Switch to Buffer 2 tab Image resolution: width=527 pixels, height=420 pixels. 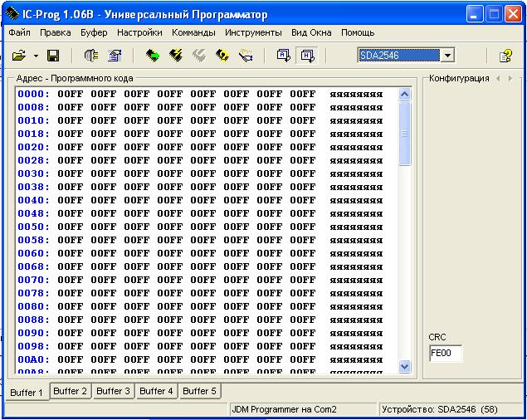point(71,391)
